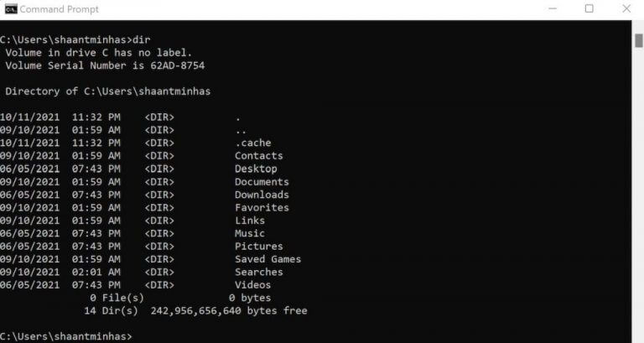
Task: Click the '..' parent directory entry
Action: [x=241, y=132]
